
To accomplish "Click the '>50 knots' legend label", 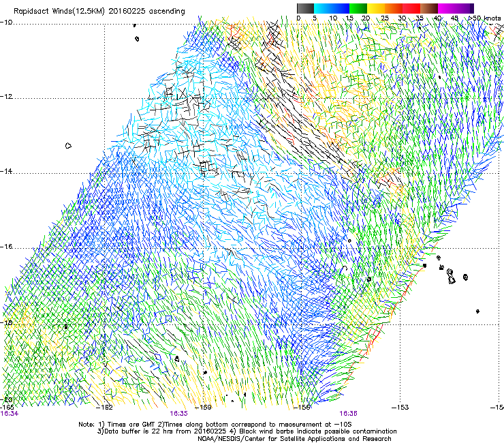I will 485,18.
